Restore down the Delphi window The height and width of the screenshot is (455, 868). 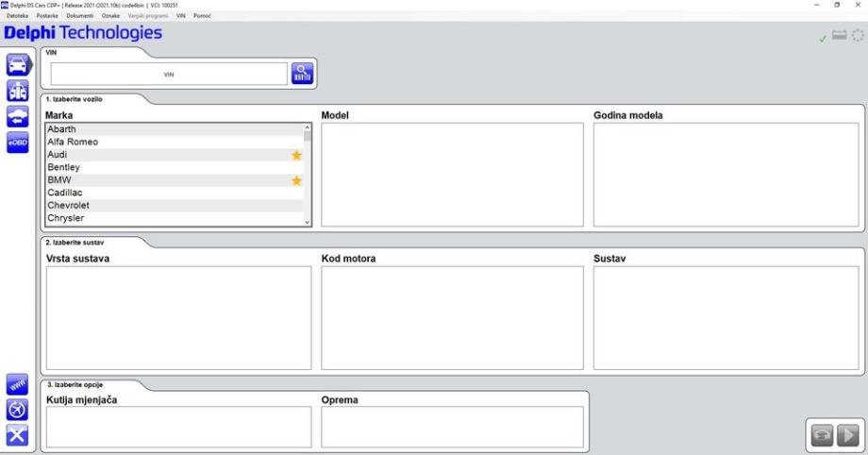(837, 5)
